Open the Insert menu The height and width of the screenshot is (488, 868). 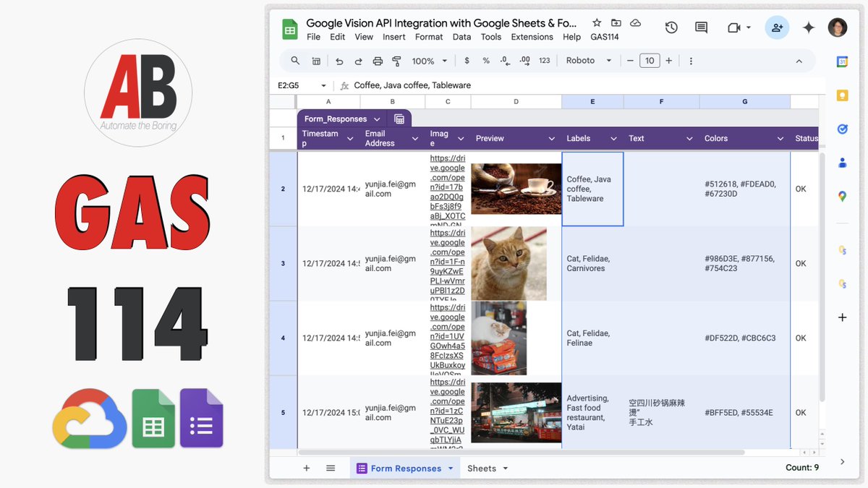pyautogui.click(x=394, y=37)
